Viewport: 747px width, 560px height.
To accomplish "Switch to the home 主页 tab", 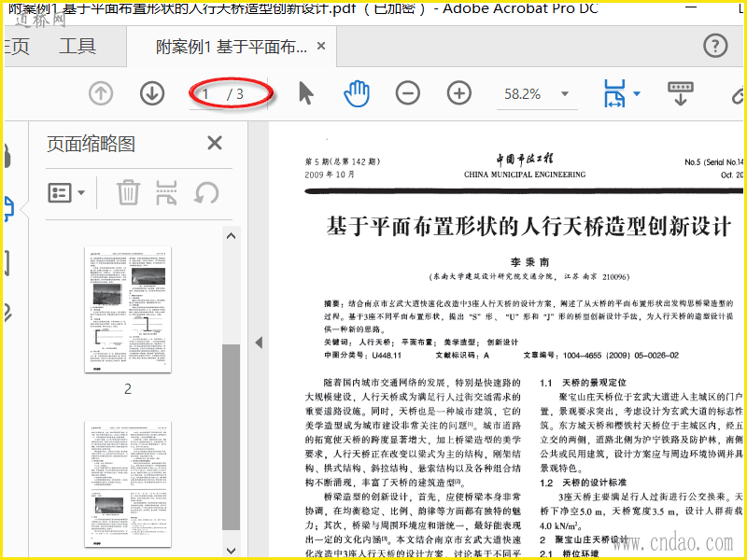I will (17, 47).
